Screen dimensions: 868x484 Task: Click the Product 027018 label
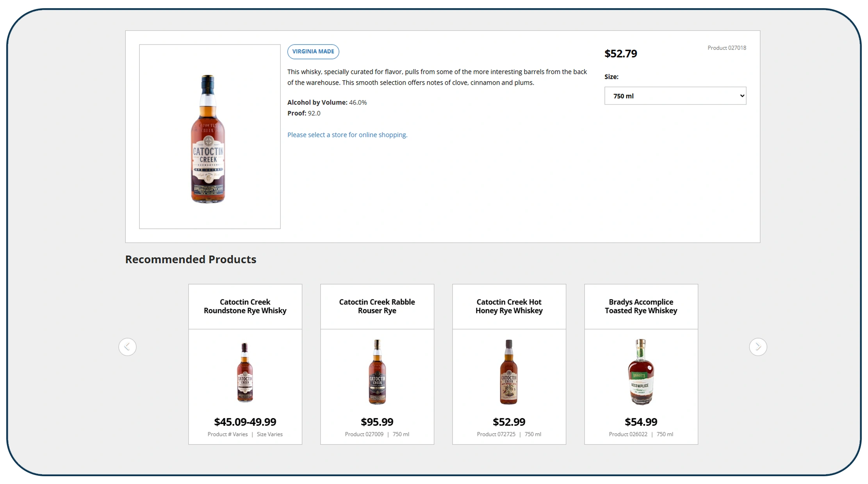(727, 48)
